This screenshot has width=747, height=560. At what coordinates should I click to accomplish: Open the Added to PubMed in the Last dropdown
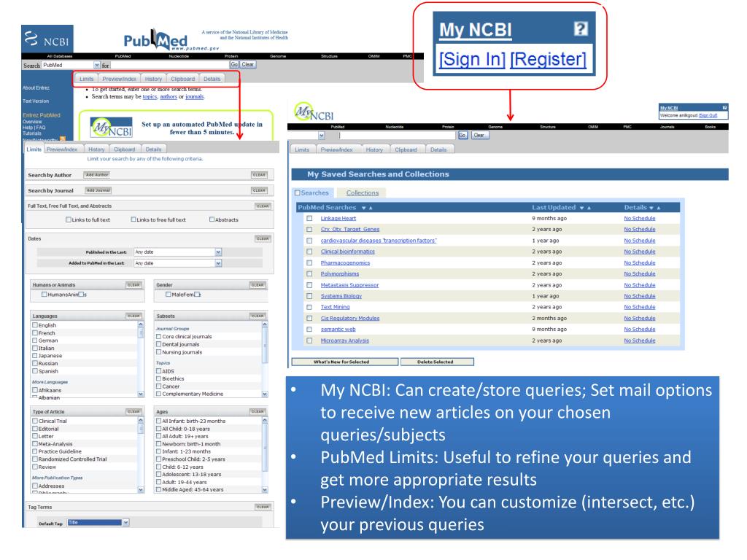(x=218, y=263)
